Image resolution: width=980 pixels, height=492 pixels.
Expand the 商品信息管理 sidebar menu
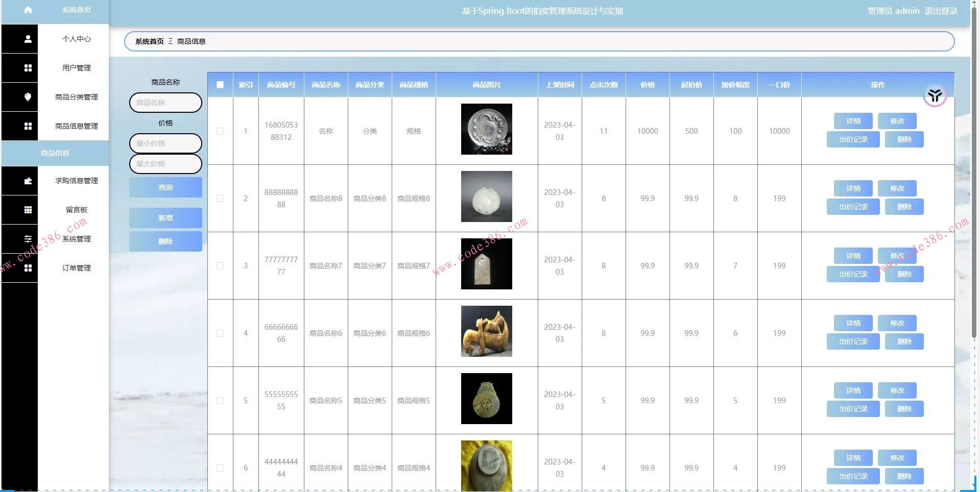click(76, 126)
